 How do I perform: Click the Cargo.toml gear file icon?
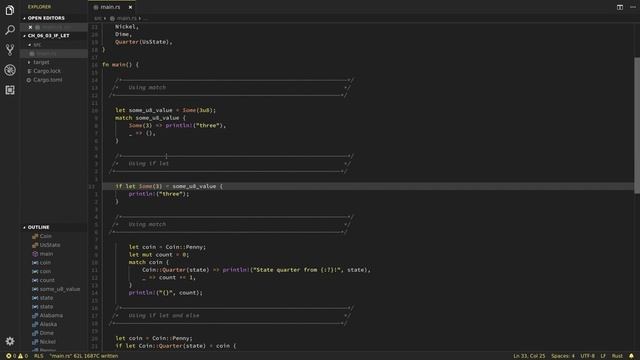[x=29, y=80]
